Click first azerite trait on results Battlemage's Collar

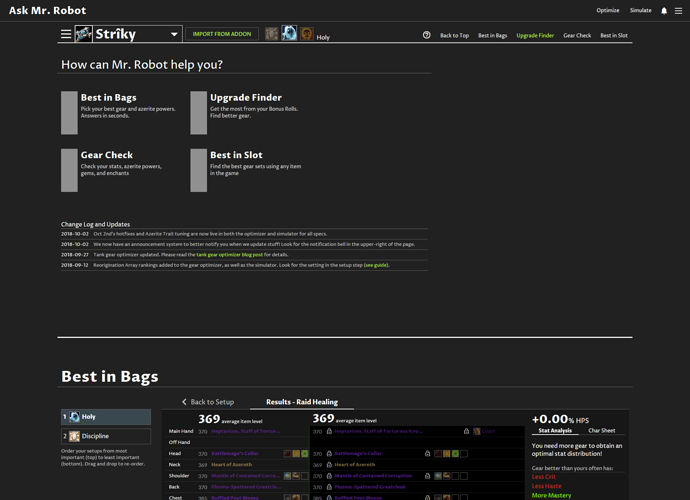pos(438,454)
